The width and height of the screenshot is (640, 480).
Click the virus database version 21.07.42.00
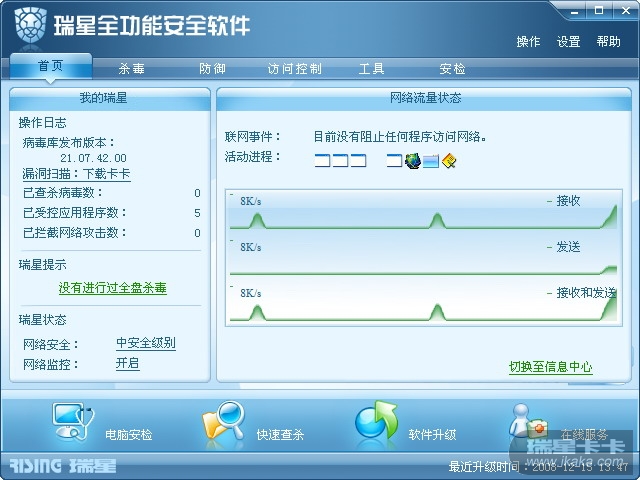tap(93, 158)
